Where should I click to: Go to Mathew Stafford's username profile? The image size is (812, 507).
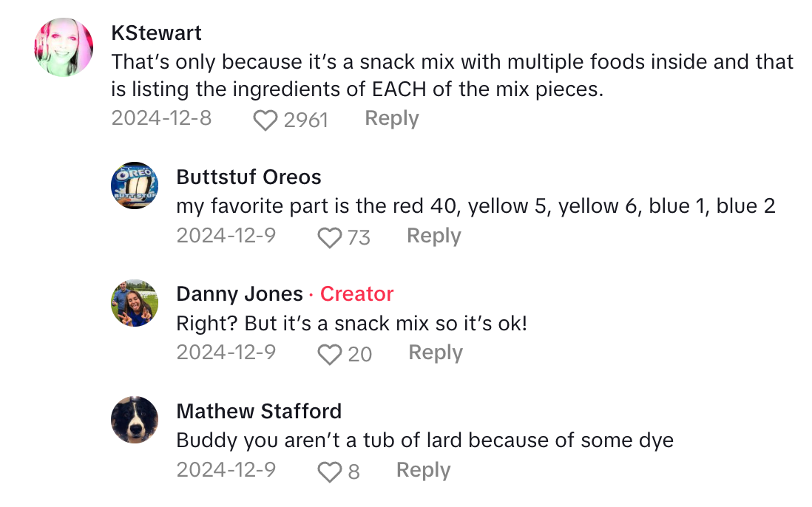click(x=259, y=411)
